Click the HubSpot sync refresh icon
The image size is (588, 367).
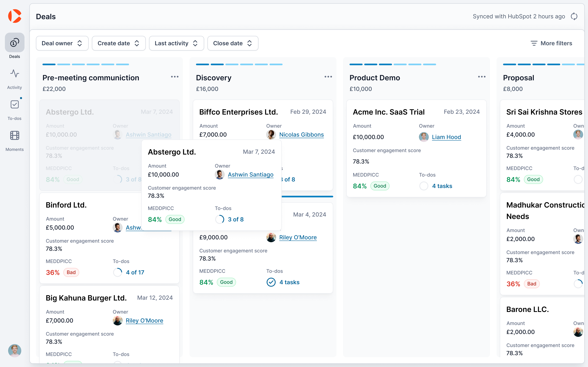574,16
